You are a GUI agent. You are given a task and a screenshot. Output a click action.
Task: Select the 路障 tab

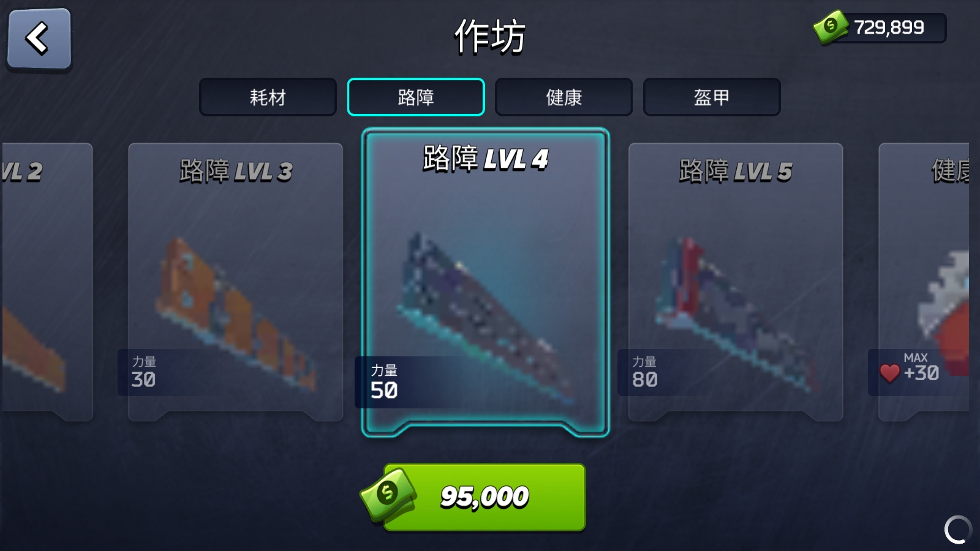(416, 97)
